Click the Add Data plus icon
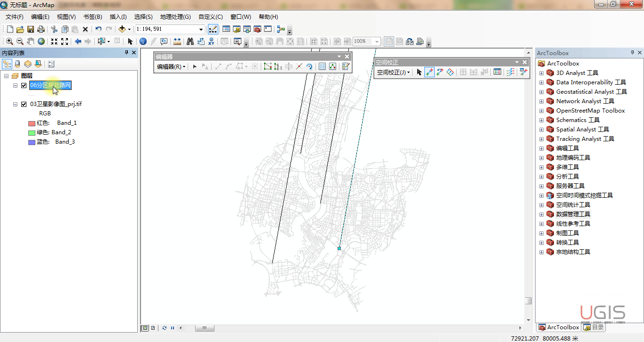 pos(123,29)
